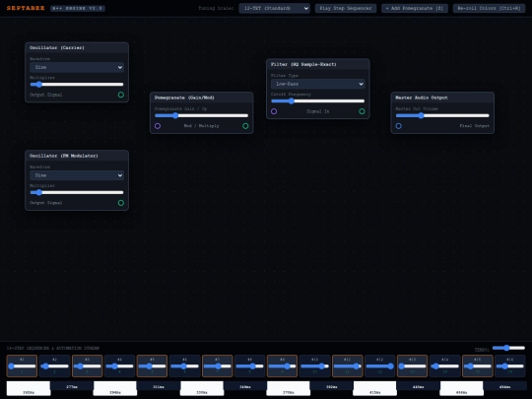Click the FM Modulator Output Signal port

coord(121,203)
